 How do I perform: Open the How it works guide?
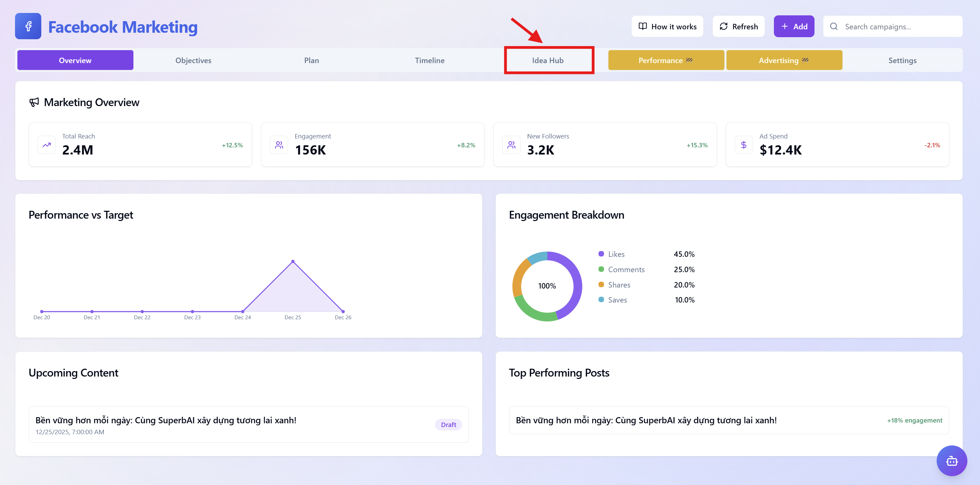tap(667, 27)
